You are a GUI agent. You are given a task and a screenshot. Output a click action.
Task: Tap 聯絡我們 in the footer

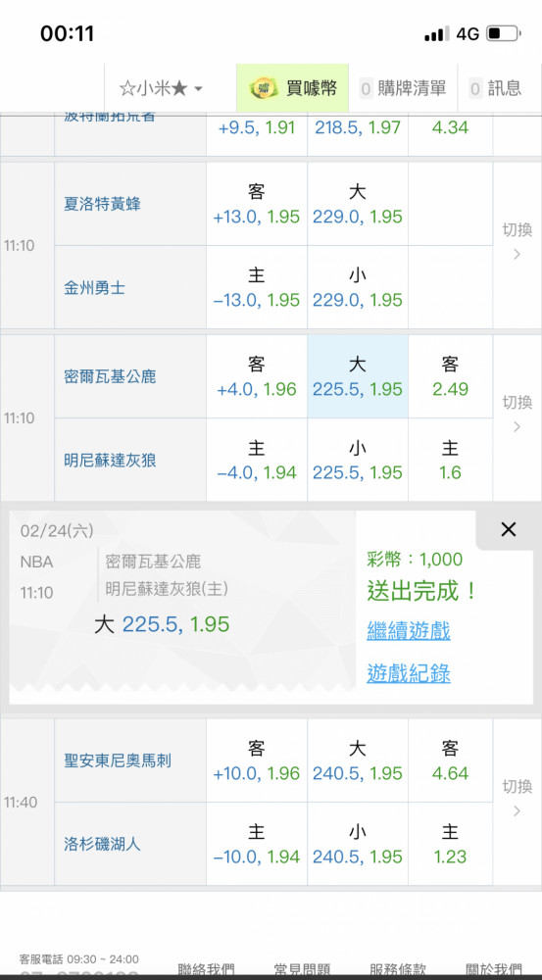click(x=206, y=969)
